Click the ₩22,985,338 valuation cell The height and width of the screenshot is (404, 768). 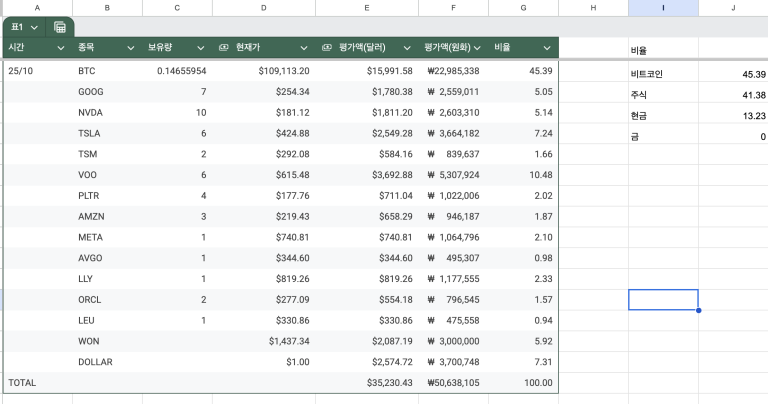tap(453, 71)
